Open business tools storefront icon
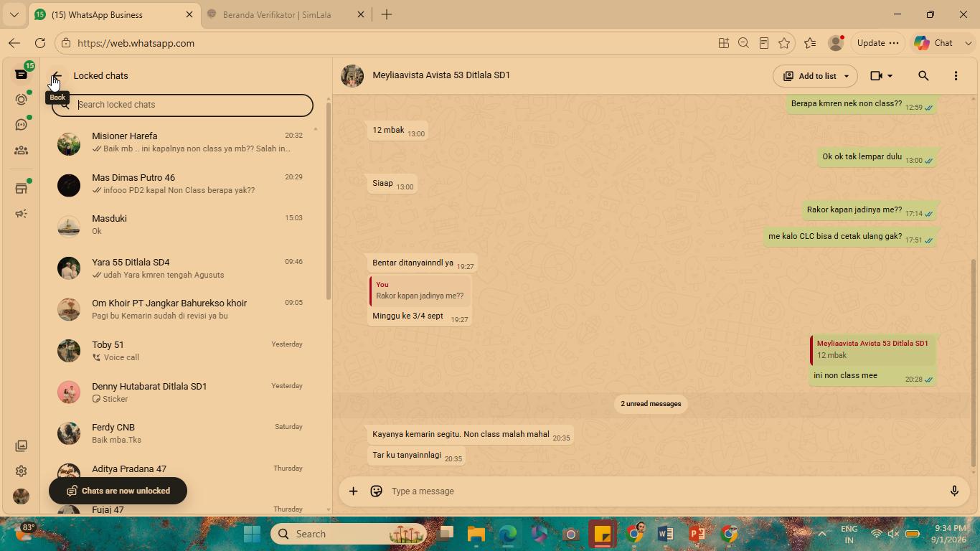Viewport: 980px width, 551px height. 21,189
